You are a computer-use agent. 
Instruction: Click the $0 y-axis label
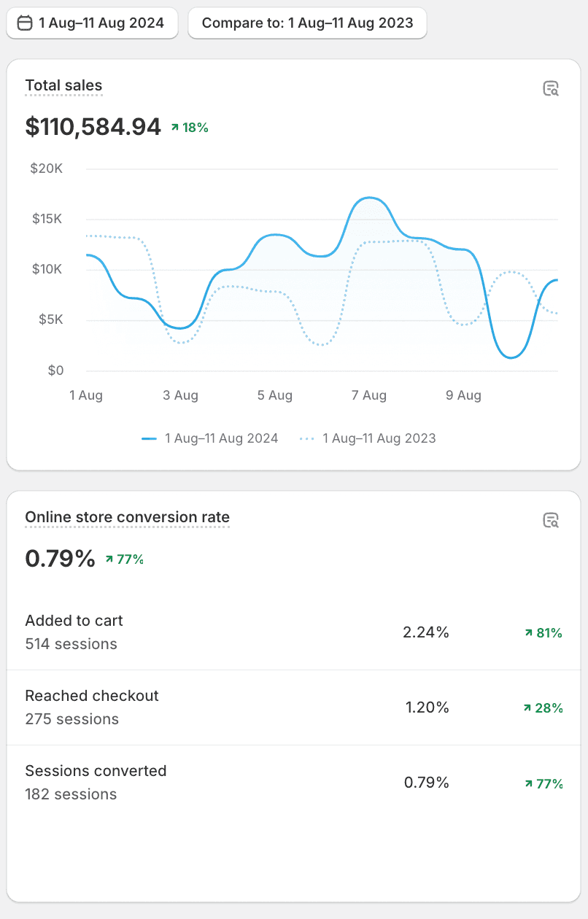pyautogui.click(x=55, y=370)
